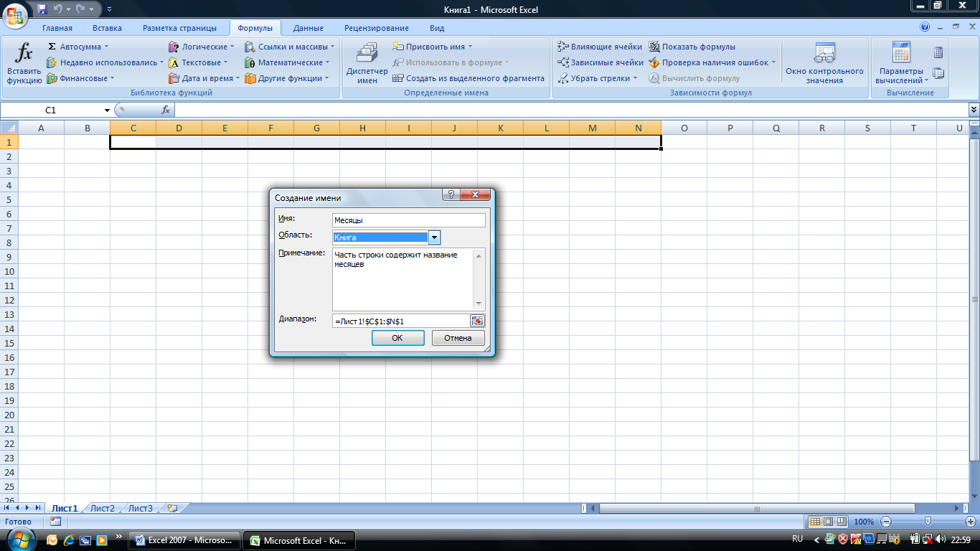
Task: Open the Область combo box arrow
Action: pyautogui.click(x=434, y=237)
